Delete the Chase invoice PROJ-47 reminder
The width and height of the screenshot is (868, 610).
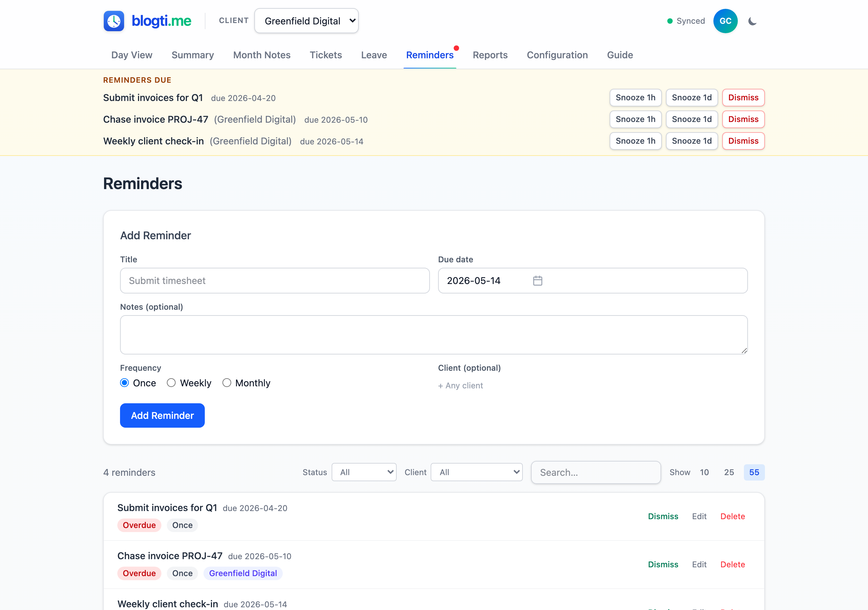pos(732,564)
